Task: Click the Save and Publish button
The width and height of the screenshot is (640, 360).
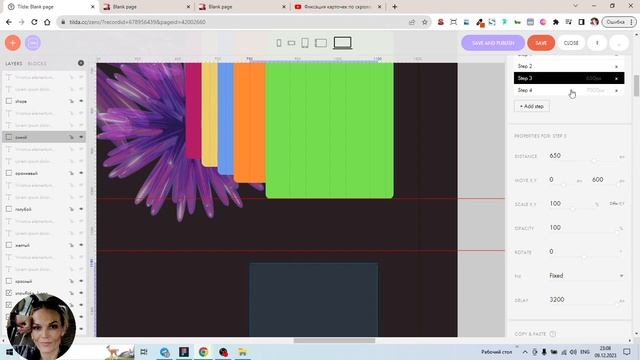Action: click(493, 43)
